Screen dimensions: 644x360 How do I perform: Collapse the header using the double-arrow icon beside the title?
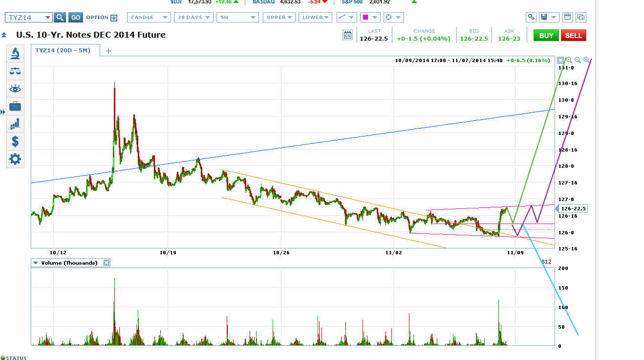pyautogui.click(x=4, y=35)
